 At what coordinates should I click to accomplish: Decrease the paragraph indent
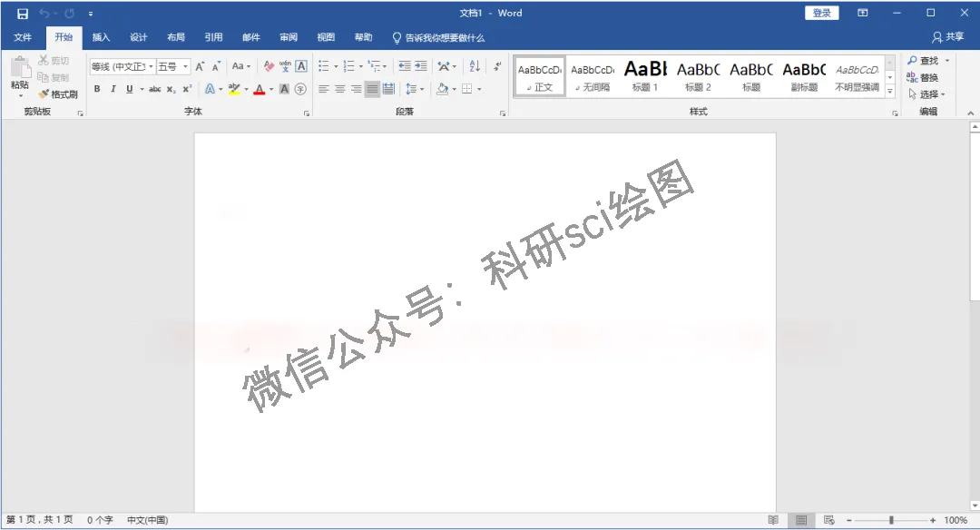click(405, 66)
